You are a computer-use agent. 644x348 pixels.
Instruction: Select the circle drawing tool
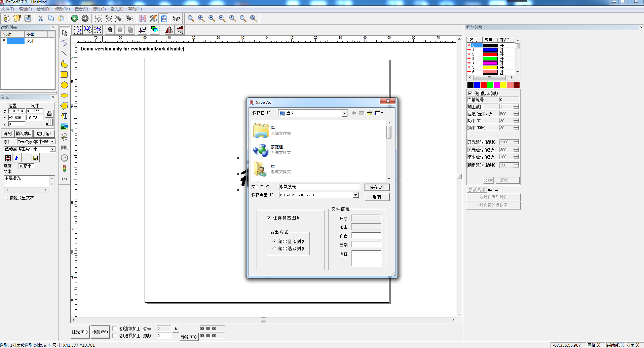64,85
